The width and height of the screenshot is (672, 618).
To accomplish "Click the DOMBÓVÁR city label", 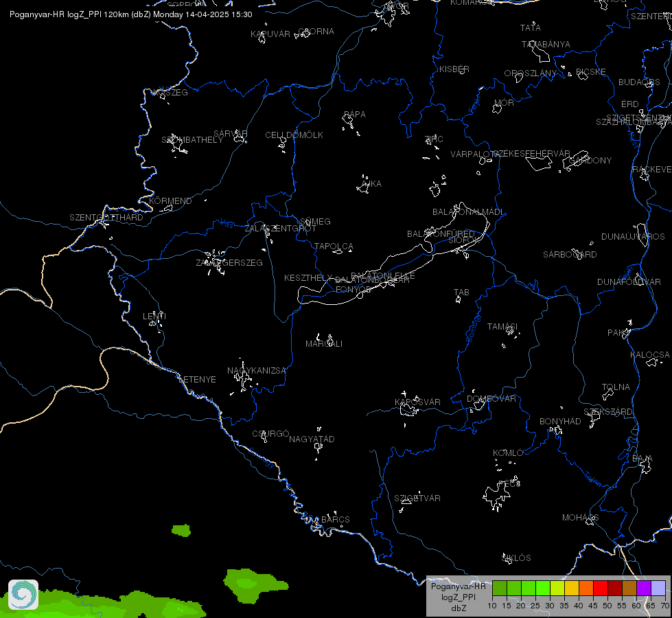I will (491, 398).
